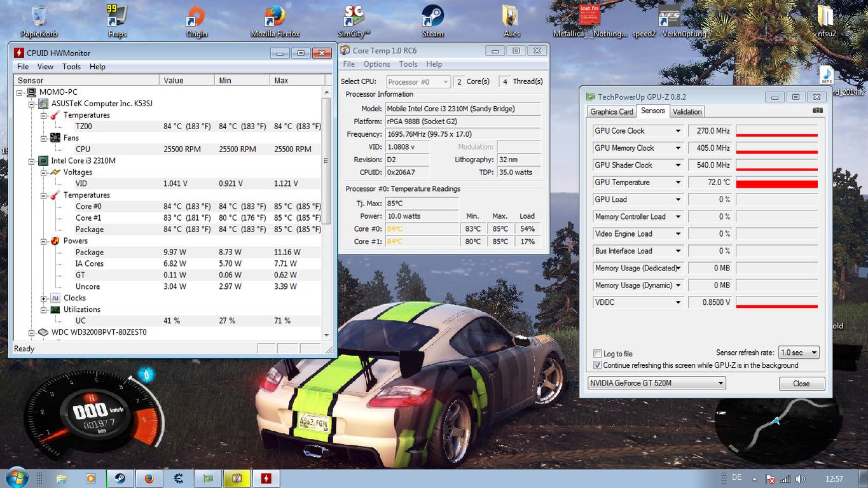Open the GPU Temperature sensor dropdown
The height and width of the screenshot is (488, 868).
pos(678,183)
